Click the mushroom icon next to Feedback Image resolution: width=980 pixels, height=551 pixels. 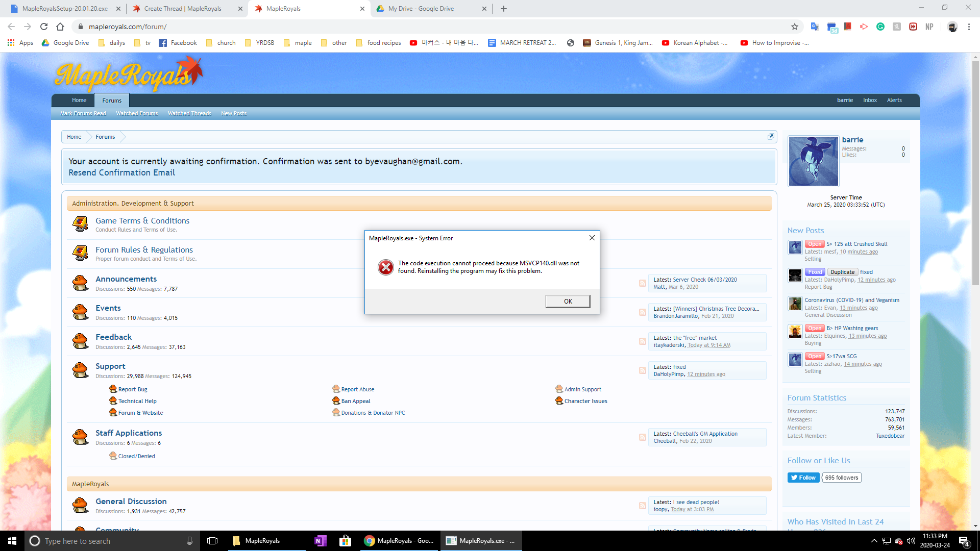[x=80, y=341]
